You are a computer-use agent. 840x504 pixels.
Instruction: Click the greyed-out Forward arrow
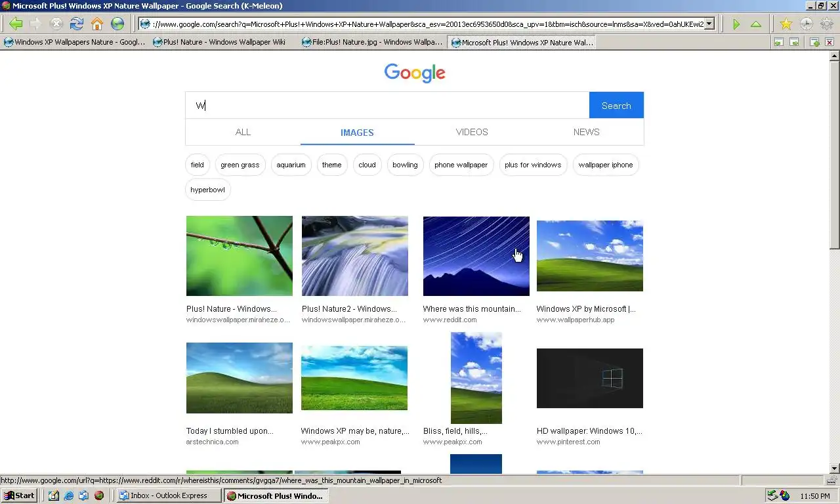click(x=36, y=24)
